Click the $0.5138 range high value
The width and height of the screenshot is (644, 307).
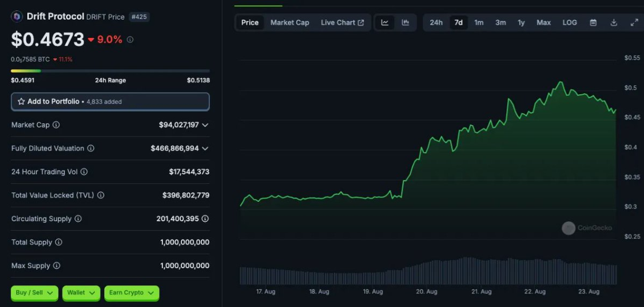pyautogui.click(x=198, y=81)
